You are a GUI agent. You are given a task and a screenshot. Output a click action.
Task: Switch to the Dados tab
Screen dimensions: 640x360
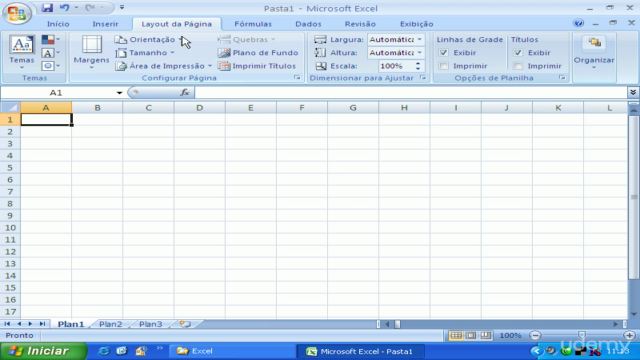click(x=308, y=24)
